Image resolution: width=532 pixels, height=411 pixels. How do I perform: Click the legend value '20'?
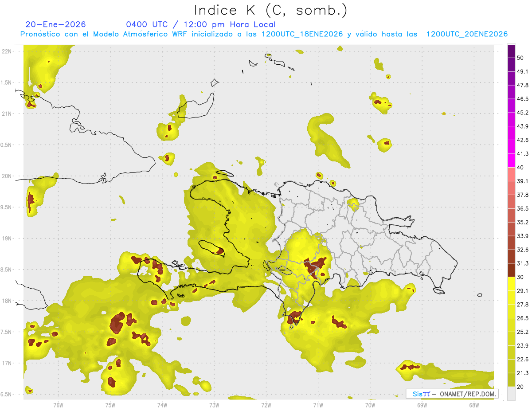520,387
